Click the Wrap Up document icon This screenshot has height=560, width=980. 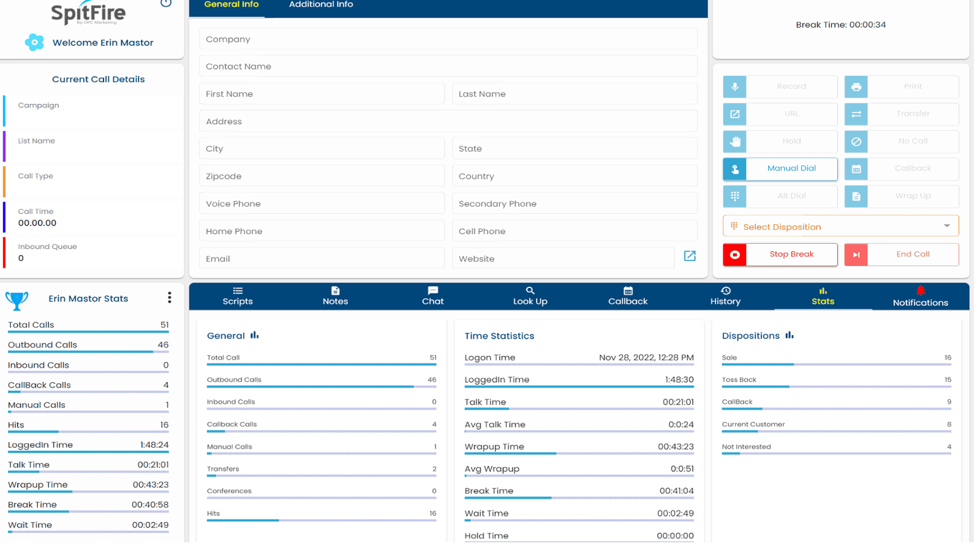[856, 196]
